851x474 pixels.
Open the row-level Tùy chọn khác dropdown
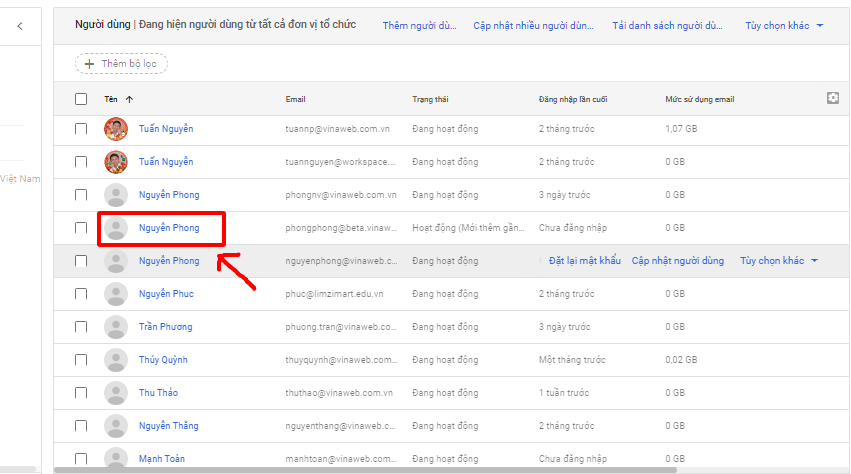coord(779,261)
